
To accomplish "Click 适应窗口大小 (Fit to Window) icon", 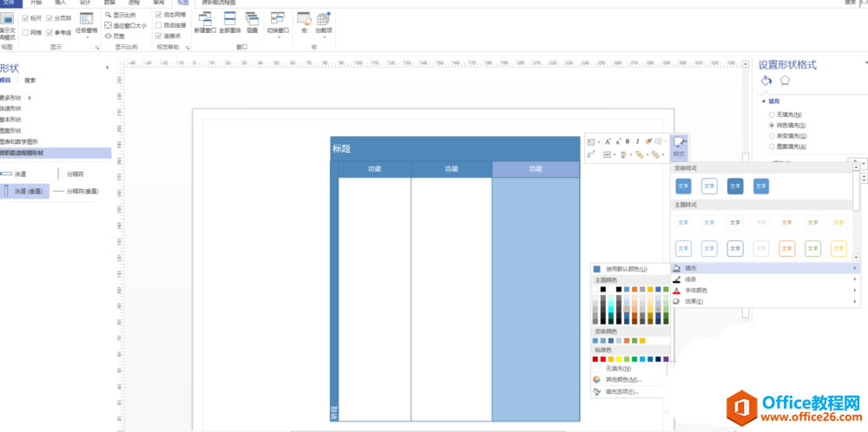I will coord(108,25).
